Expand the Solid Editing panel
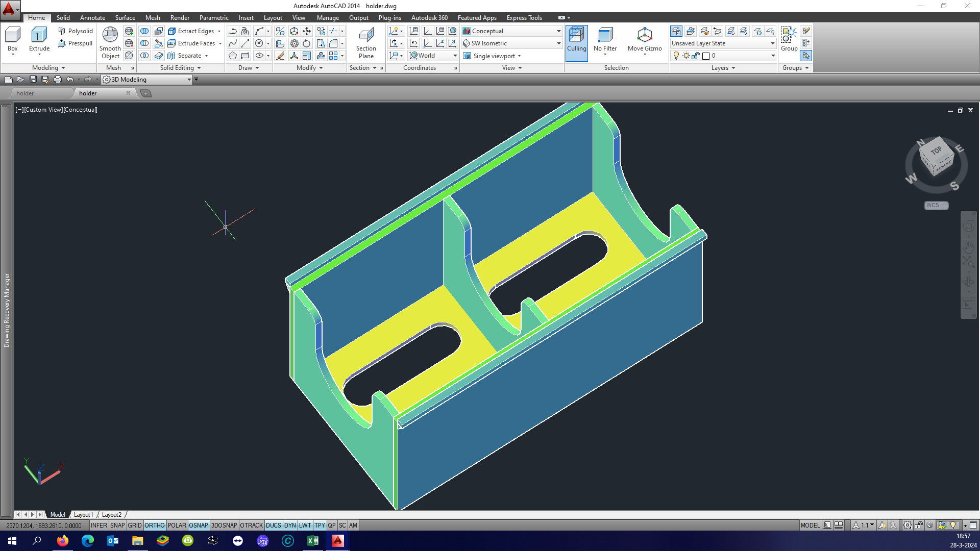Image resolution: width=980 pixels, height=551 pixels. point(180,68)
